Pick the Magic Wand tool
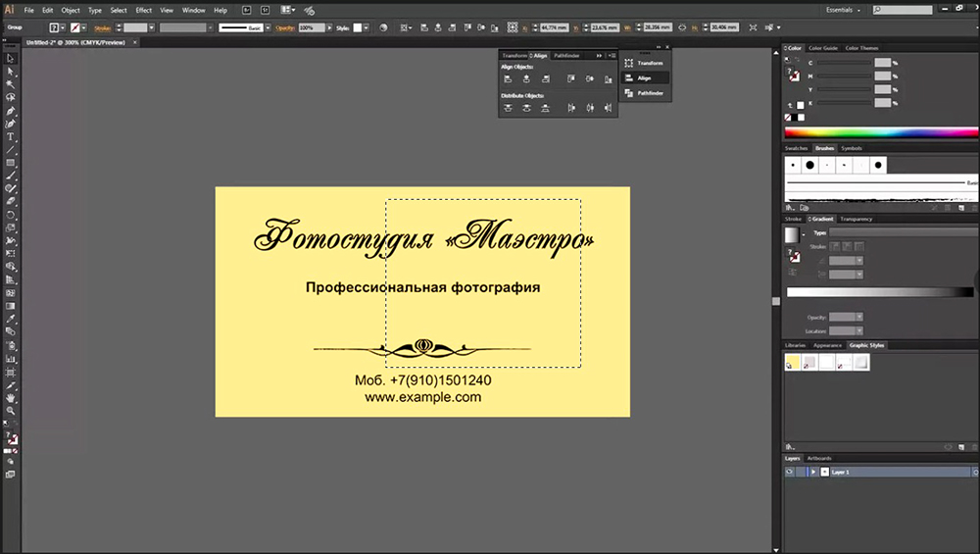 pos(11,84)
